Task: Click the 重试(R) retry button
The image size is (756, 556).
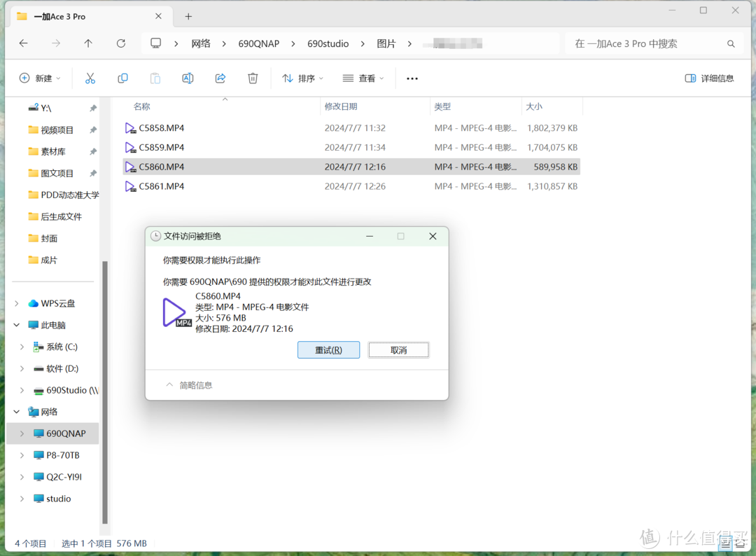Action: [328, 350]
